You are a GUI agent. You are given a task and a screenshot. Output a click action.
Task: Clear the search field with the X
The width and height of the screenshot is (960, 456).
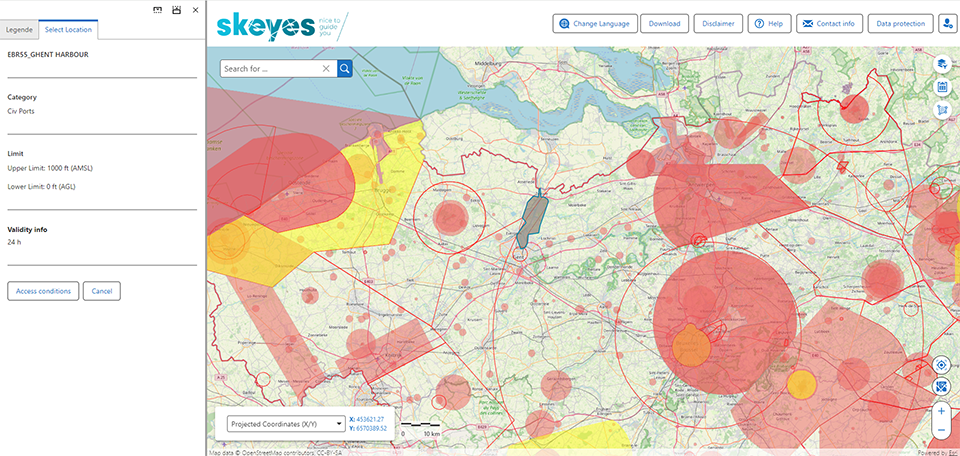[x=326, y=68]
